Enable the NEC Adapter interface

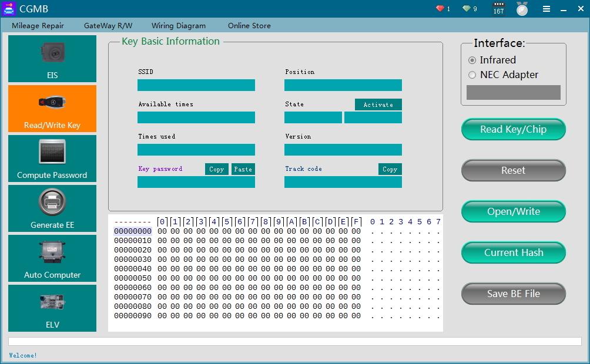tap(472, 75)
